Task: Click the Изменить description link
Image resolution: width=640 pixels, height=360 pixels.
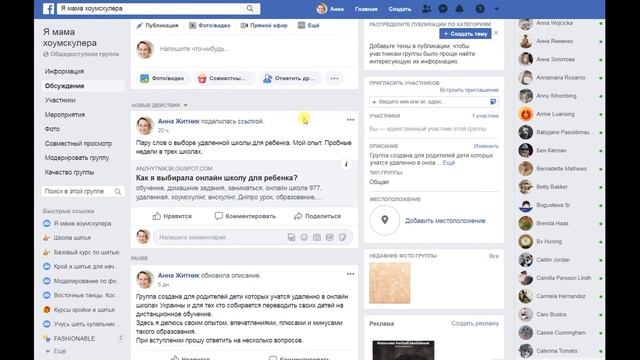Action: point(486,146)
